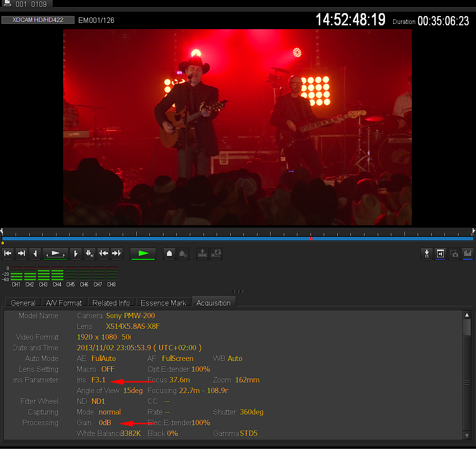Switch to the A/V Format tab
This screenshot has width=476, height=449.
click(64, 303)
